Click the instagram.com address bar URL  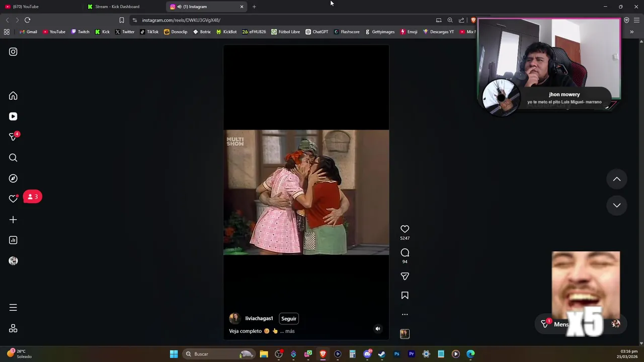[181, 20]
